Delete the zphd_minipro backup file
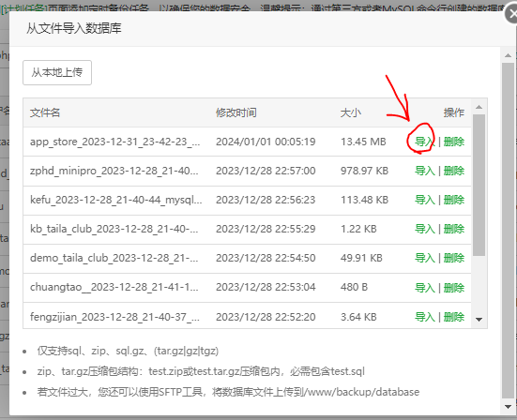Viewport: 517px width, 420px height. 454,171
